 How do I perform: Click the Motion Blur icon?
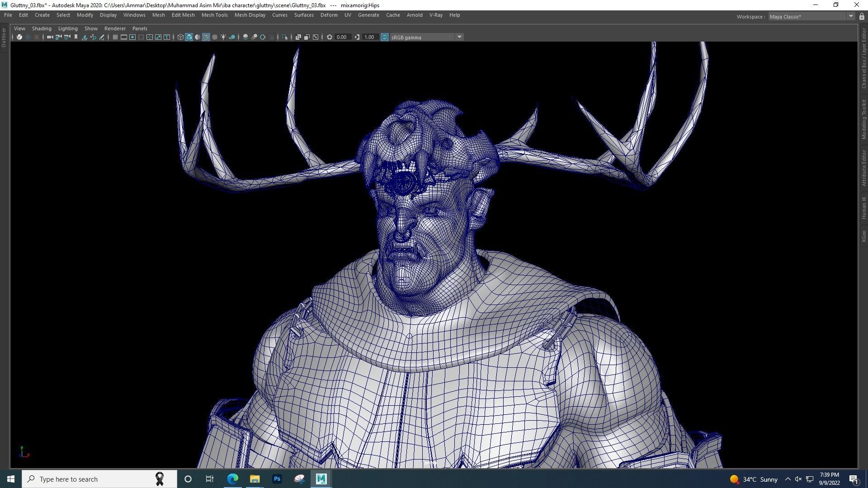tap(254, 37)
